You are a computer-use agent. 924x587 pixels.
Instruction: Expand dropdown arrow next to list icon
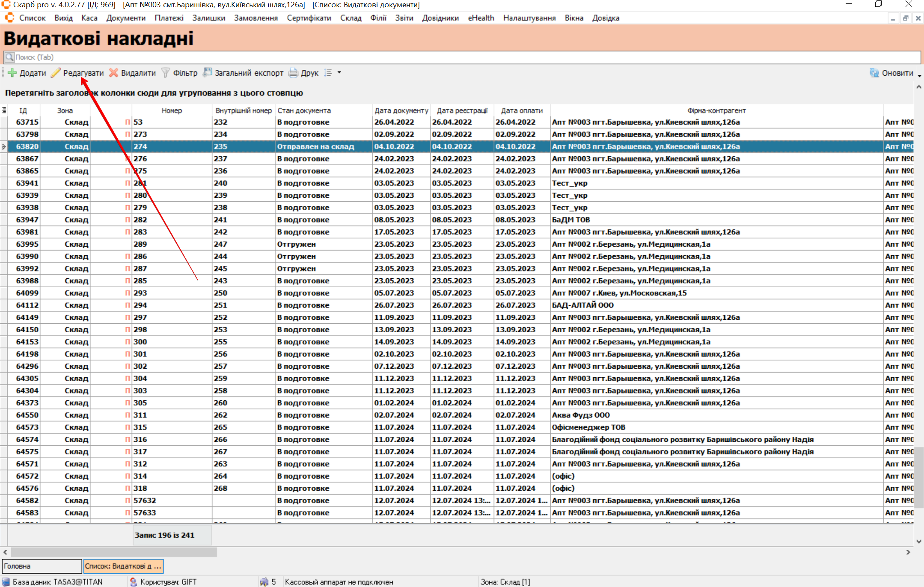click(339, 73)
